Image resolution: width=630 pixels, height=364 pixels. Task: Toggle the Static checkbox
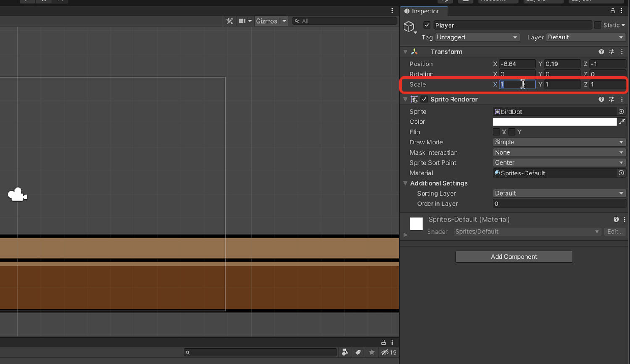click(x=597, y=25)
